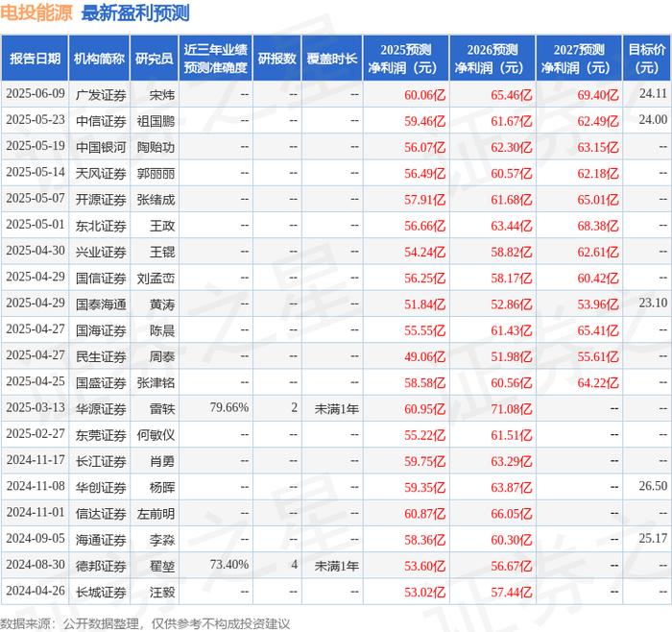Click the 德邦证券 institution cell

tap(101, 566)
